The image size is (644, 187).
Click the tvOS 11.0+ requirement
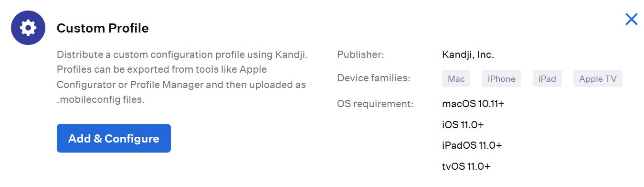(x=466, y=166)
